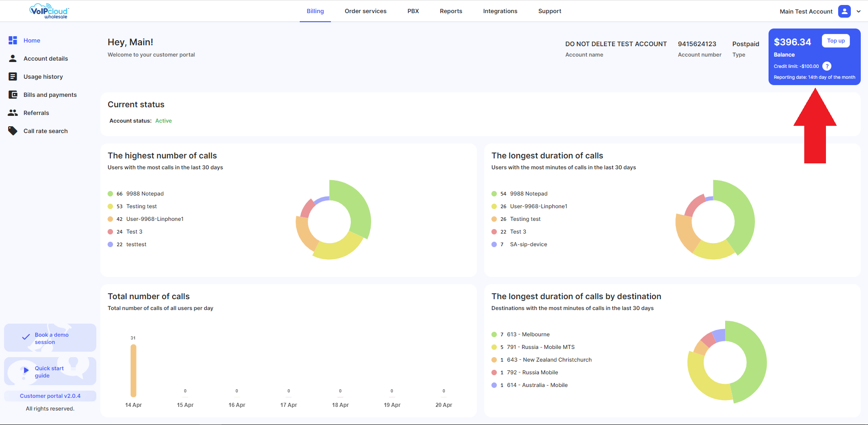
Task: Open the Integrations tab
Action: pos(500,11)
